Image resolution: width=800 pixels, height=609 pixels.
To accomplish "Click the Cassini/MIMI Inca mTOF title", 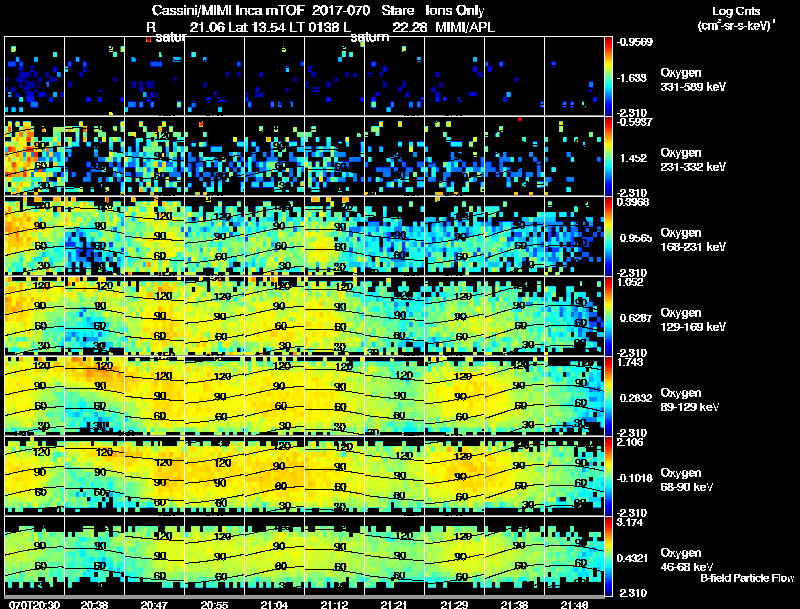I will [x=228, y=11].
